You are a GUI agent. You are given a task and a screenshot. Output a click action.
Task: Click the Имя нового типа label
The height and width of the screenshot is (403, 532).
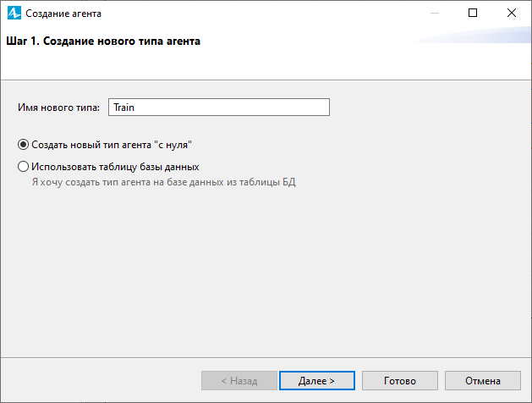(x=58, y=108)
